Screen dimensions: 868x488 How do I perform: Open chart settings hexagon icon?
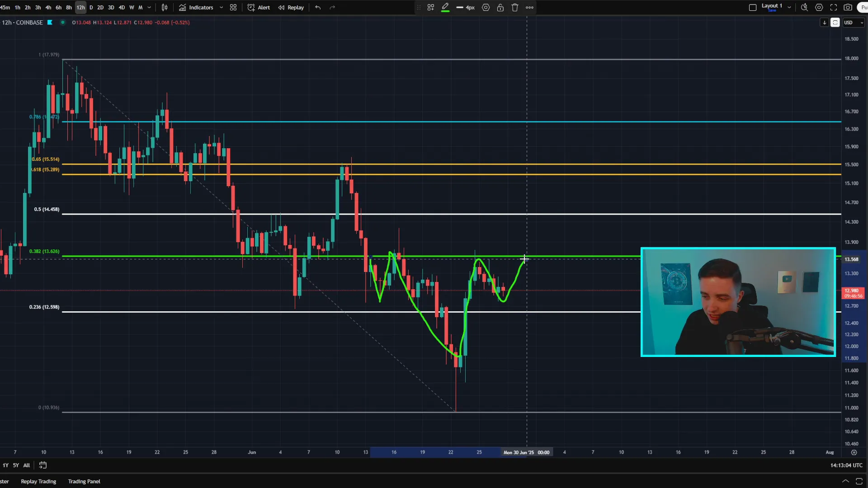click(819, 7)
